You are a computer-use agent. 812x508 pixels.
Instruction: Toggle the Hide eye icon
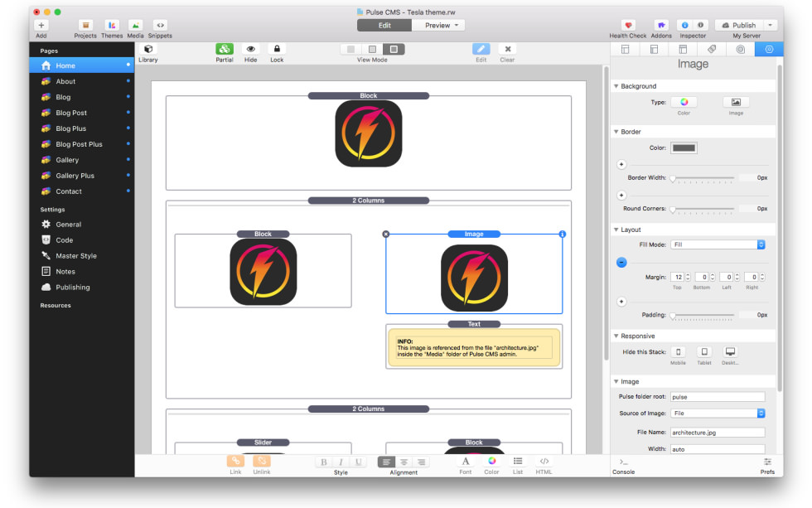click(x=250, y=49)
